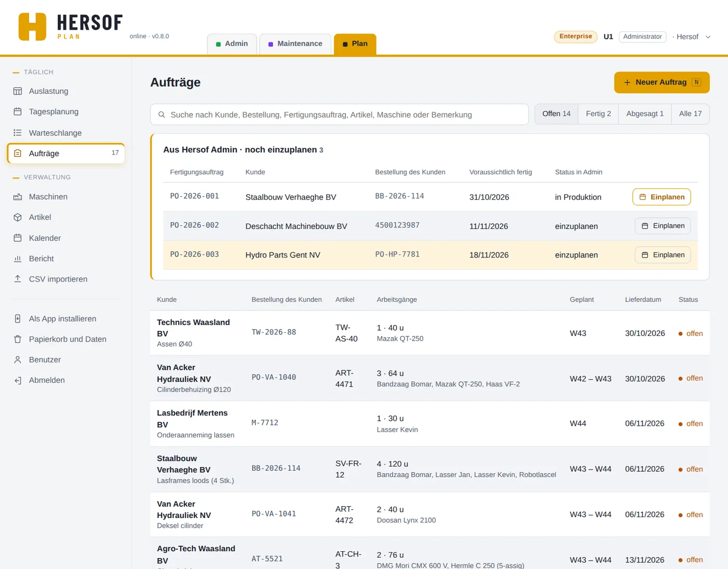The width and height of the screenshot is (728, 569).
Task: Click the magnifier icon in search
Action: coord(162,114)
